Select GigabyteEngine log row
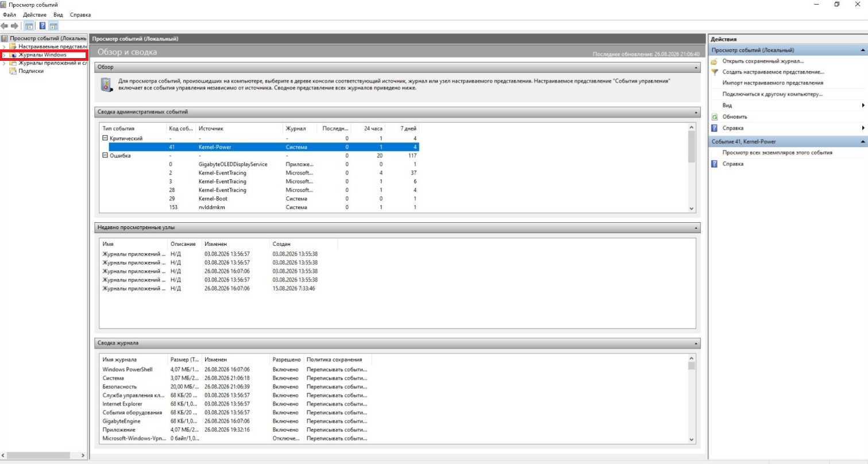This screenshot has height=464, width=868. coord(236,422)
